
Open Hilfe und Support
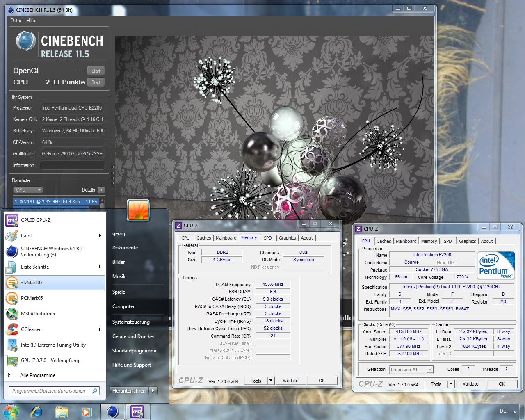pyautogui.click(x=132, y=365)
